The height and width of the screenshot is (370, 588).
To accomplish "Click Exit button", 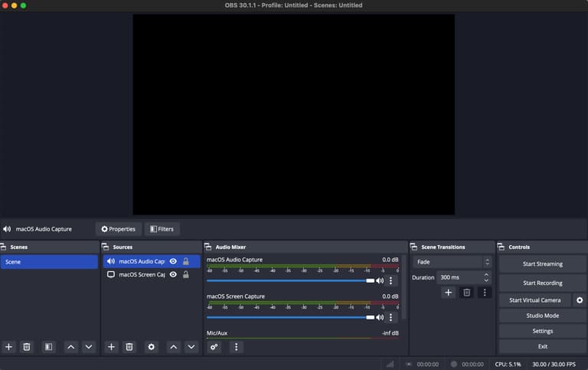I will (x=542, y=346).
